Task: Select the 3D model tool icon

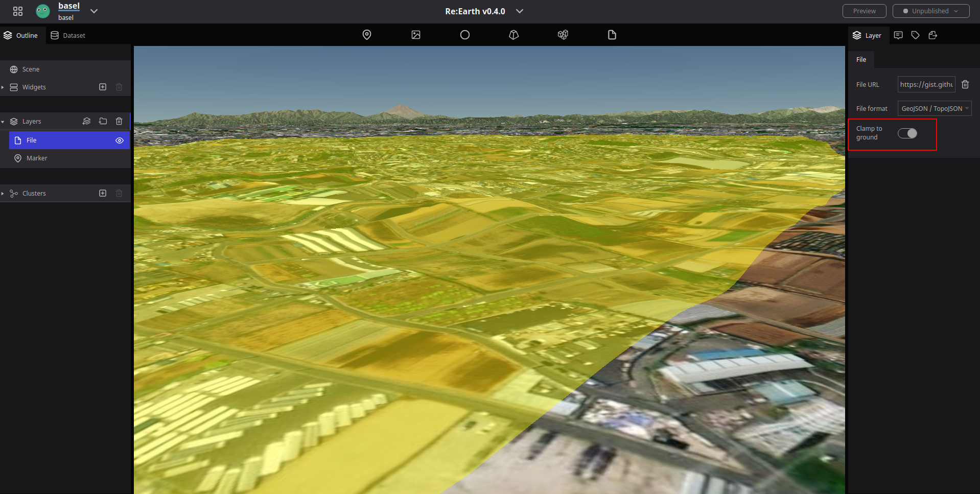Action: coord(514,35)
